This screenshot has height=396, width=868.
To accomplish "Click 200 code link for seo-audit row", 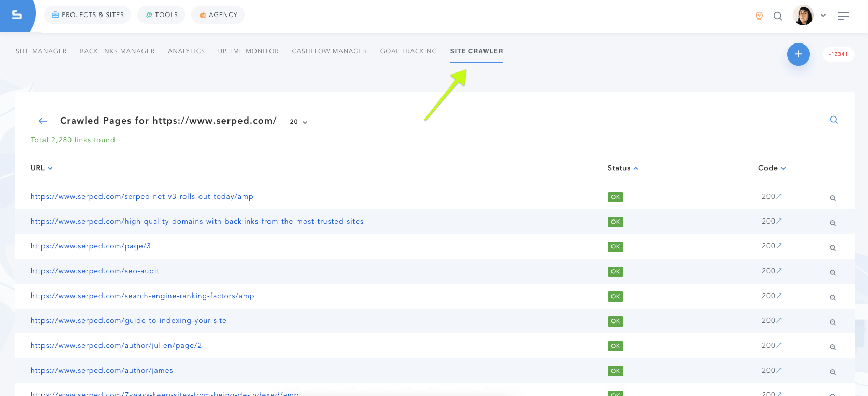I will coord(772,271).
